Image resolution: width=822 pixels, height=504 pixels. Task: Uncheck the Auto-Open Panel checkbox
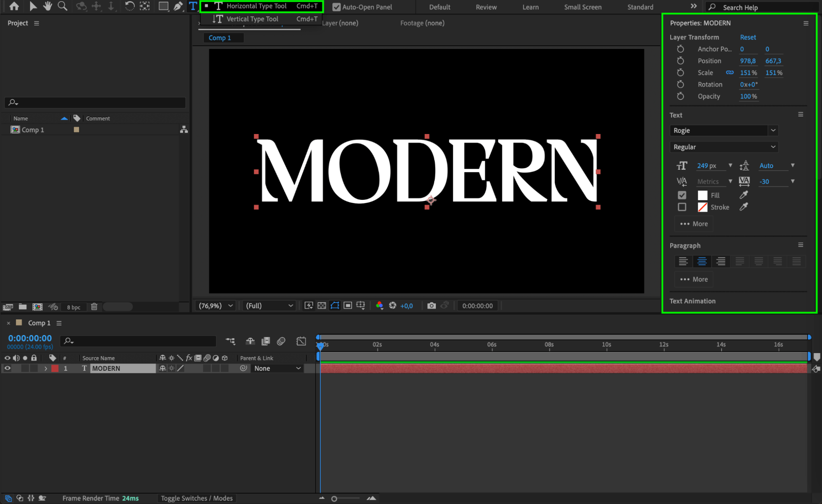point(336,7)
